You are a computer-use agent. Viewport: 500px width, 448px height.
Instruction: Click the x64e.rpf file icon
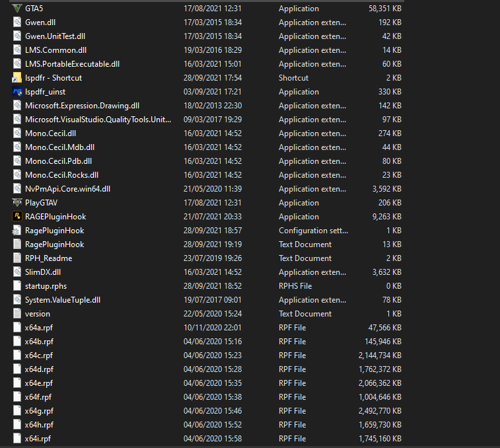pos(17,383)
